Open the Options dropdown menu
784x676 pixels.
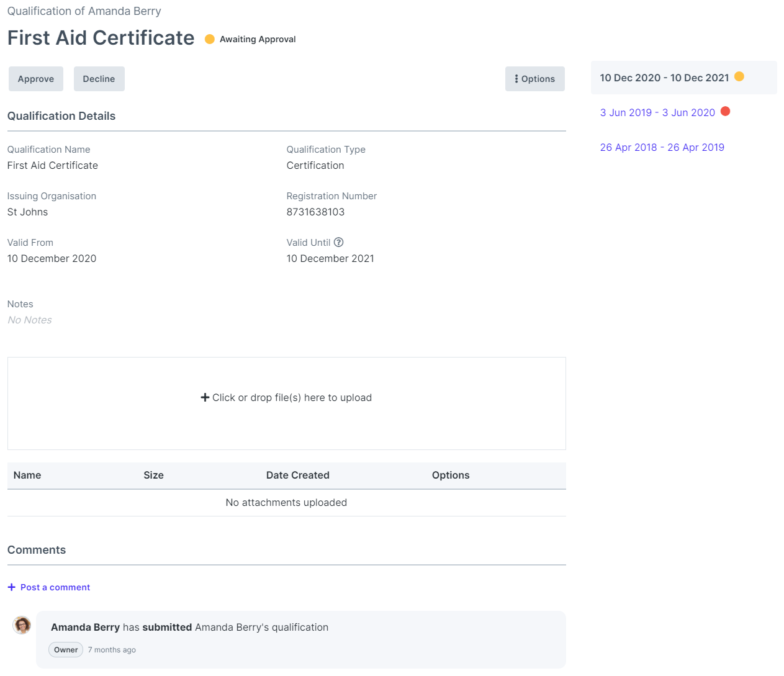tap(534, 79)
